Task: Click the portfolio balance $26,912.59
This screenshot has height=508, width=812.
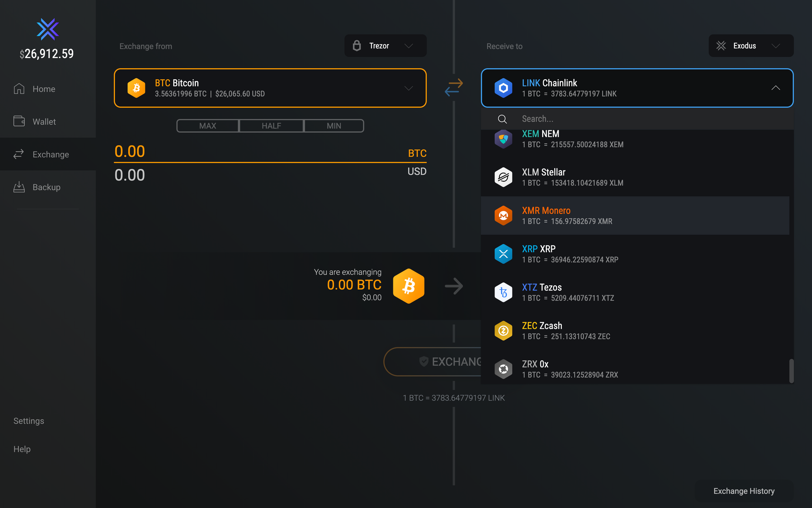Action: [47, 54]
